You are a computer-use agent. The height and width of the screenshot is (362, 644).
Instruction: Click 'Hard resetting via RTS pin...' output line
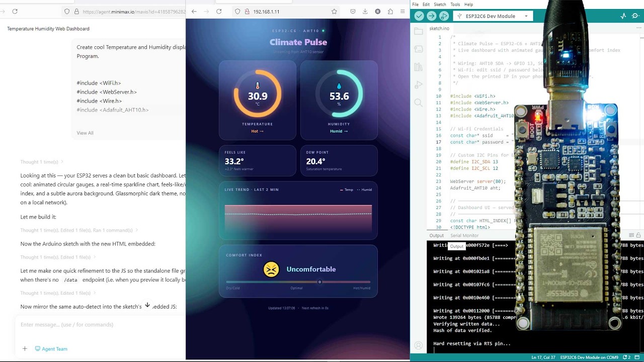click(x=472, y=344)
